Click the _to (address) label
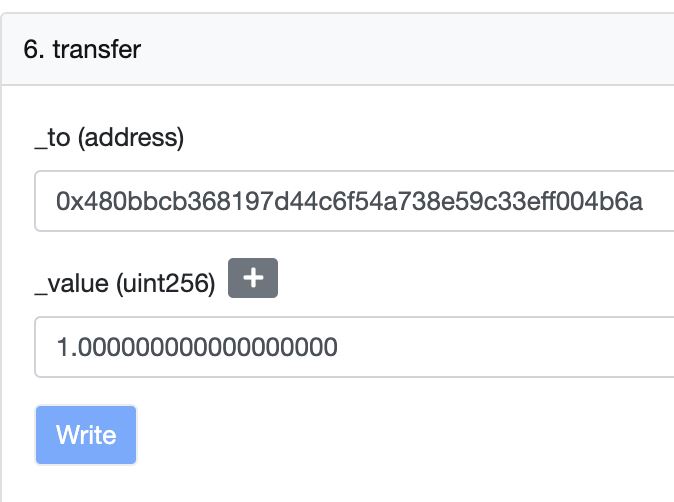The image size is (674, 502). pyautogui.click(x=109, y=138)
